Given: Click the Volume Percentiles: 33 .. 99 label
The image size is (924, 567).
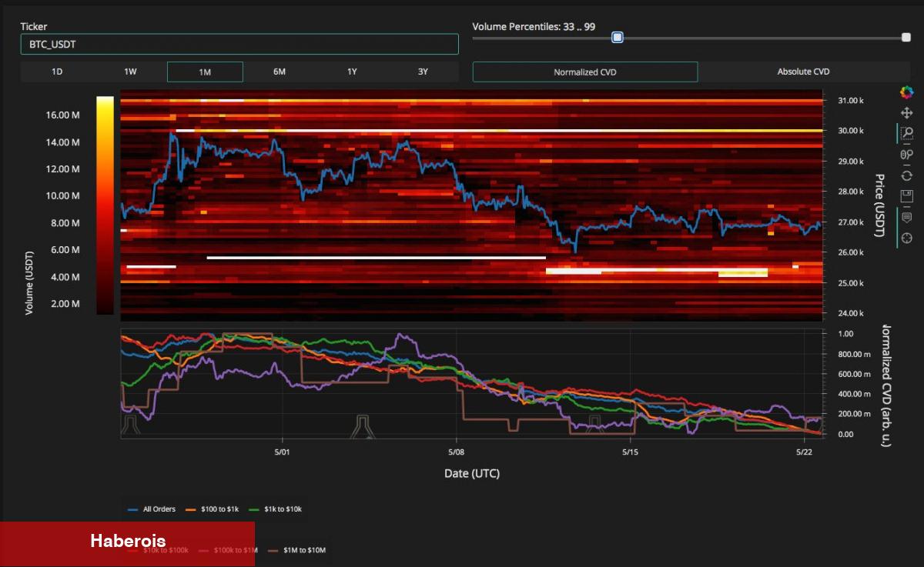Looking at the screenshot, I should (534, 26).
